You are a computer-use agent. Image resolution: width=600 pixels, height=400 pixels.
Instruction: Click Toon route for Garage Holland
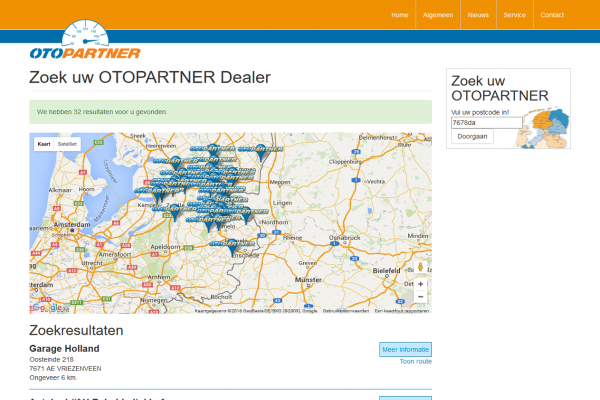click(416, 361)
